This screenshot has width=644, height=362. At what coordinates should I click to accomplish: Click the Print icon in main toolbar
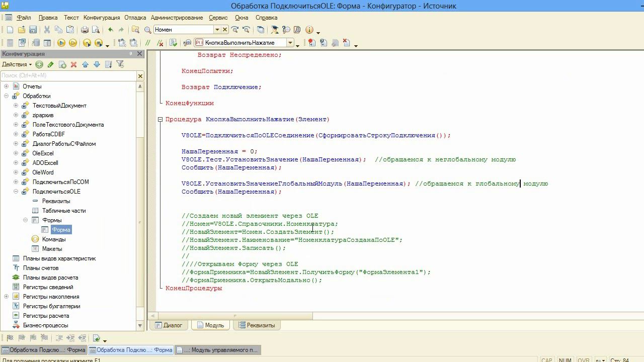85,30
